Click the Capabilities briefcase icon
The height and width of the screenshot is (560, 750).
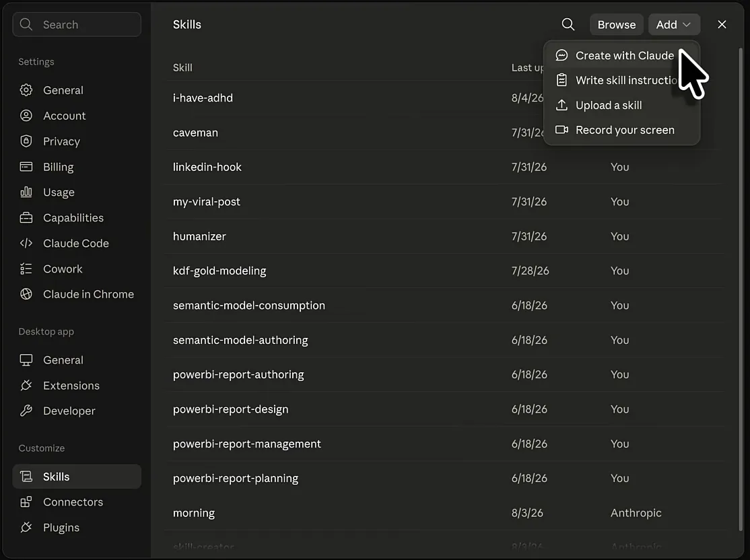coord(26,217)
